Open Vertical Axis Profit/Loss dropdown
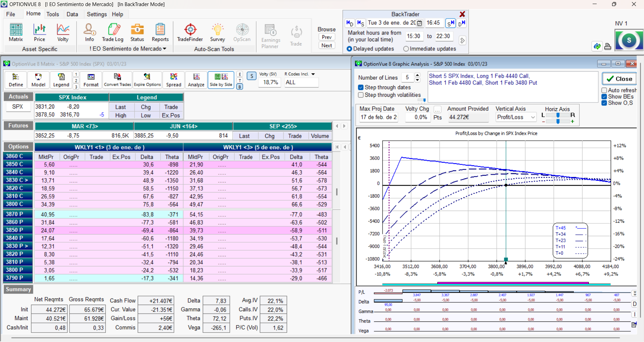Image resolution: width=644 pixels, height=342 pixels. click(x=533, y=117)
